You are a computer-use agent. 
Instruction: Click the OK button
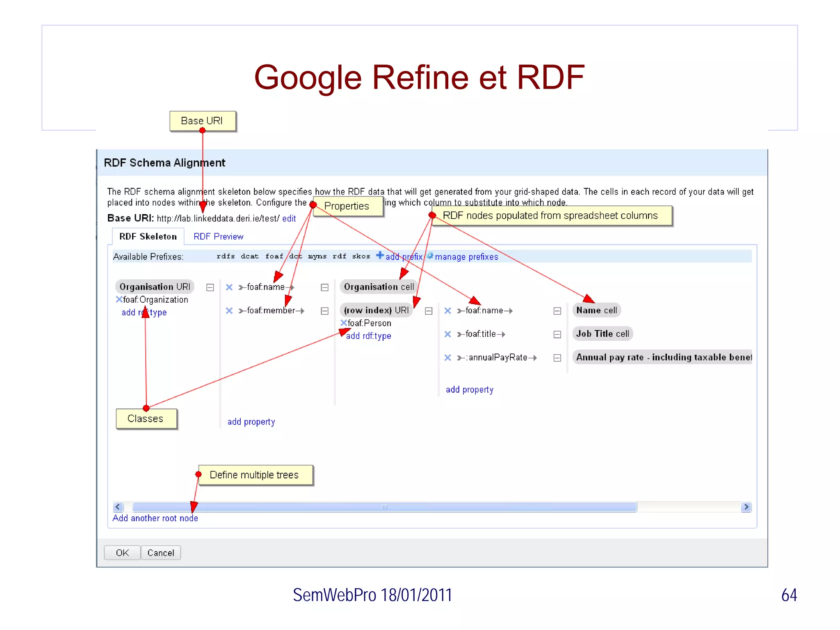pyautogui.click(x=122, y=553)
